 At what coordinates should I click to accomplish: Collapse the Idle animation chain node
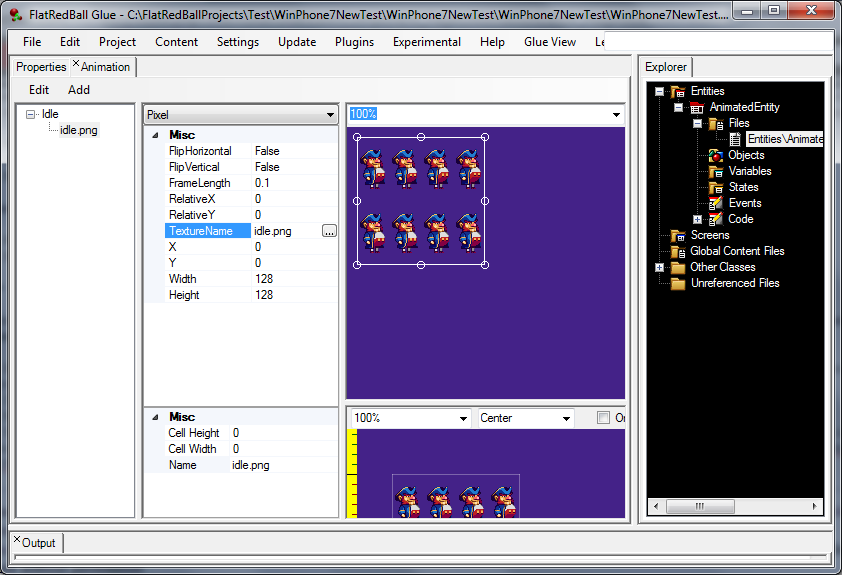[32, 115]
